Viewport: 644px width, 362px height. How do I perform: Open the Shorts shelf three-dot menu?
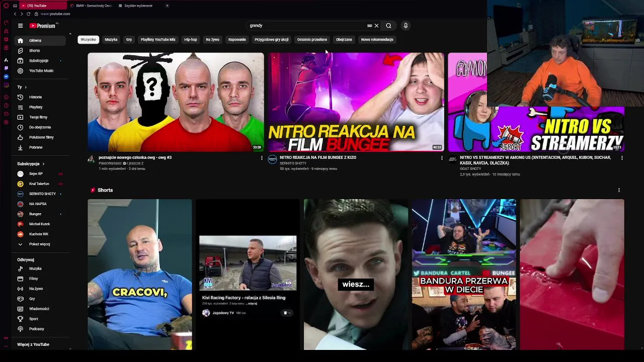[x=619, y=190]
